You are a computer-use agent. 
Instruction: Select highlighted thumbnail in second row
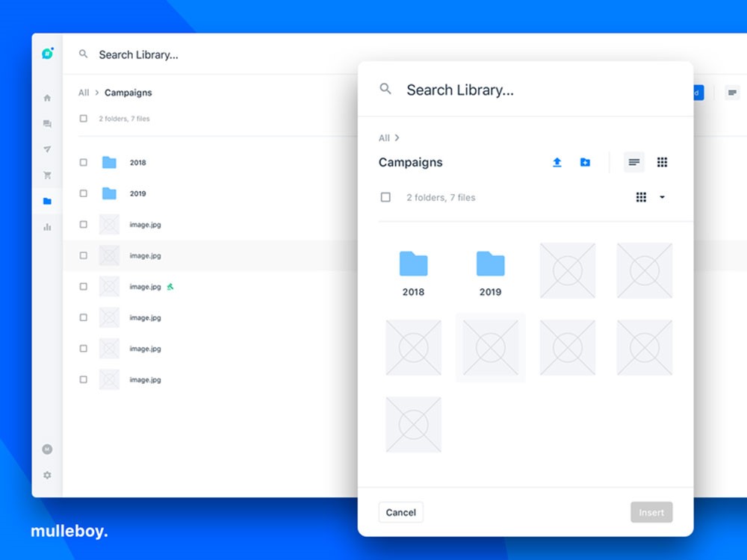coord(491,348)
